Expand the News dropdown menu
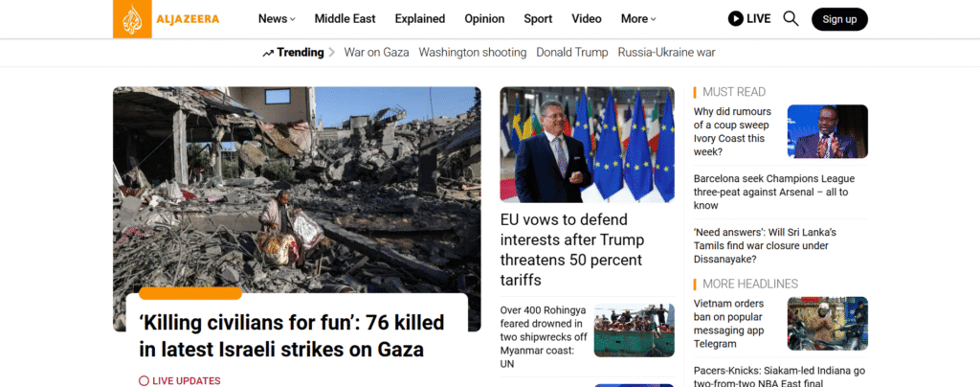This screenshot has width=980, height=387. [277, 19]
